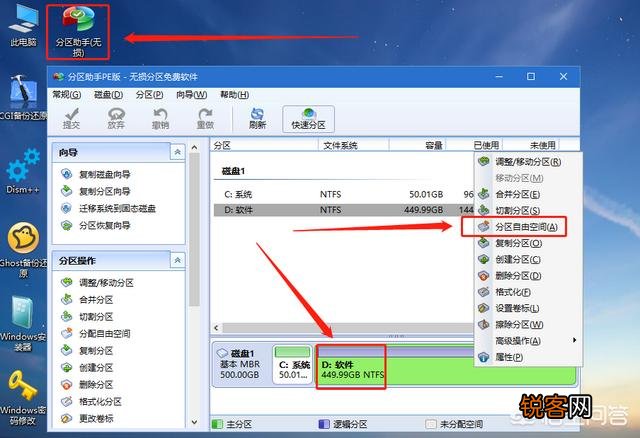Click the 文件系统 column header

coord(353,145)
